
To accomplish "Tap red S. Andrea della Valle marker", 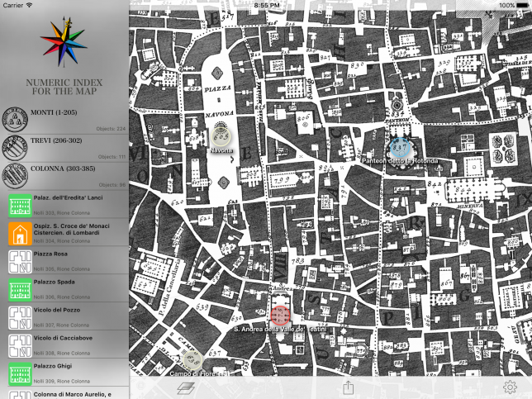I will coord(281,315).
